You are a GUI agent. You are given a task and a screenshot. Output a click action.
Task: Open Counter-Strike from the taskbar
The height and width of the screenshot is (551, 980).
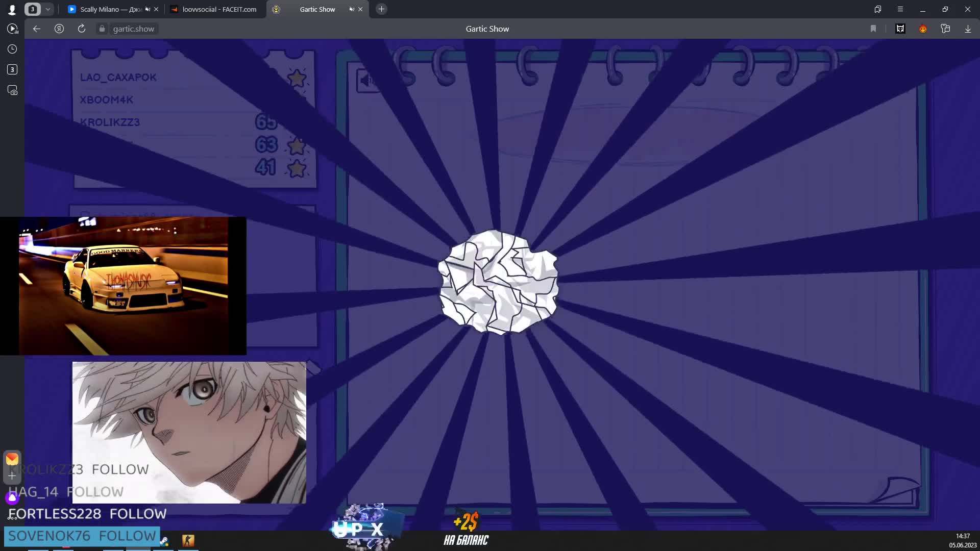click(x=188, y=540)
